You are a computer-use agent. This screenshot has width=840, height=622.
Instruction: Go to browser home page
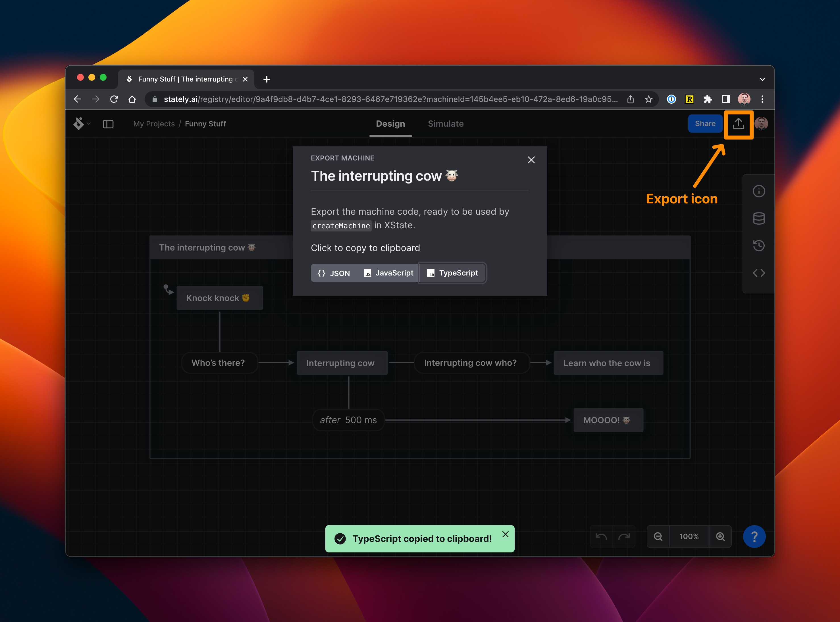pos(132,99)
